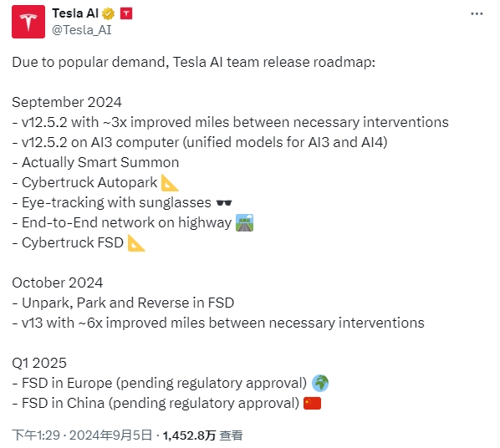Viewport: 500px width, 448px height.
Task: Click the highway emoji
Action: tap(245, 222)
